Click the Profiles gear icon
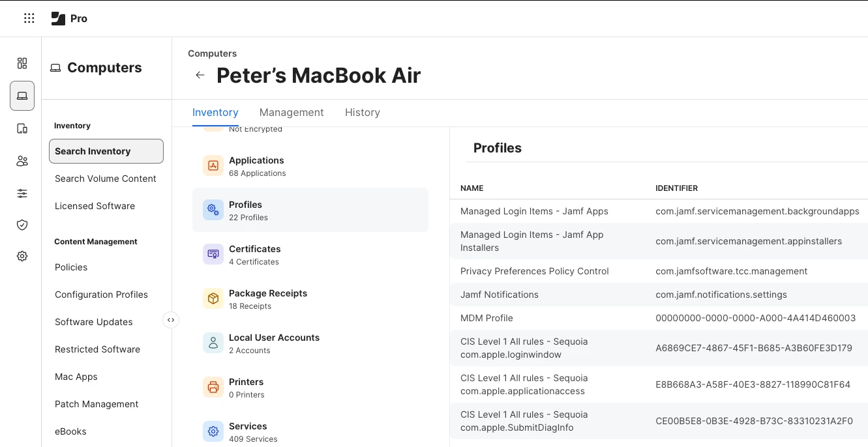 point(213,210)
